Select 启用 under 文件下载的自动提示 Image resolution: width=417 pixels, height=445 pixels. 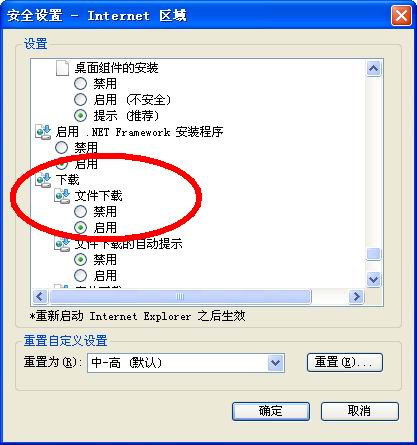(80, 276)
